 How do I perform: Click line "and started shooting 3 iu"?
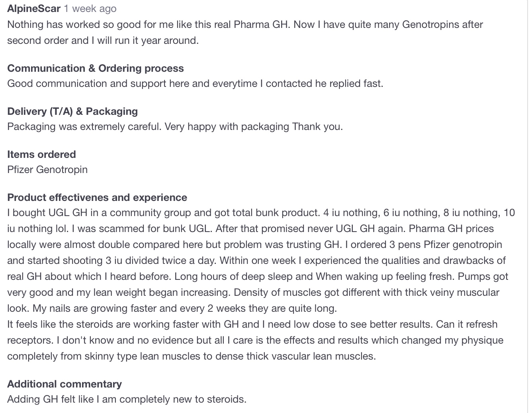tap(256, 260)
